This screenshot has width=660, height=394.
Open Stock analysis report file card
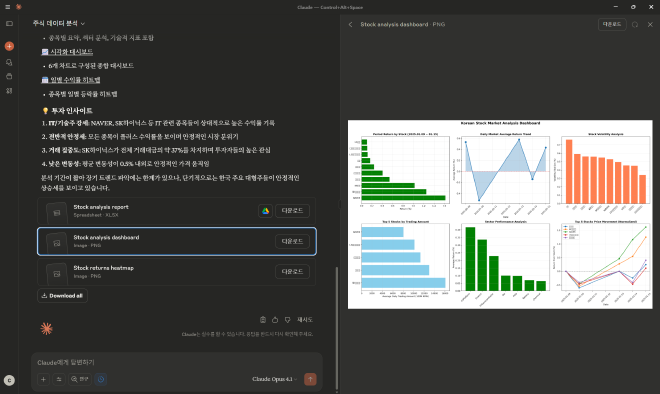(x=176, y=211)
